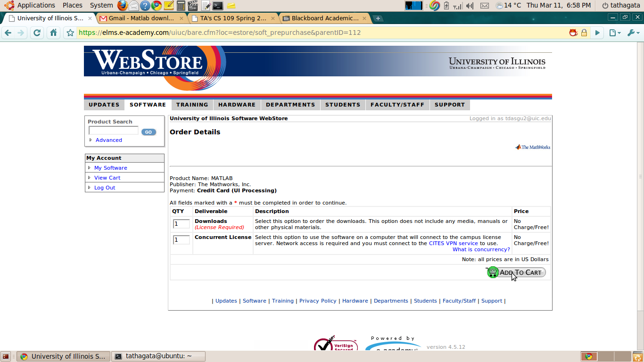Open the messaging envelope indicator in tray
The width and height of the screenshot is (644, 362).
click(485, 6)
